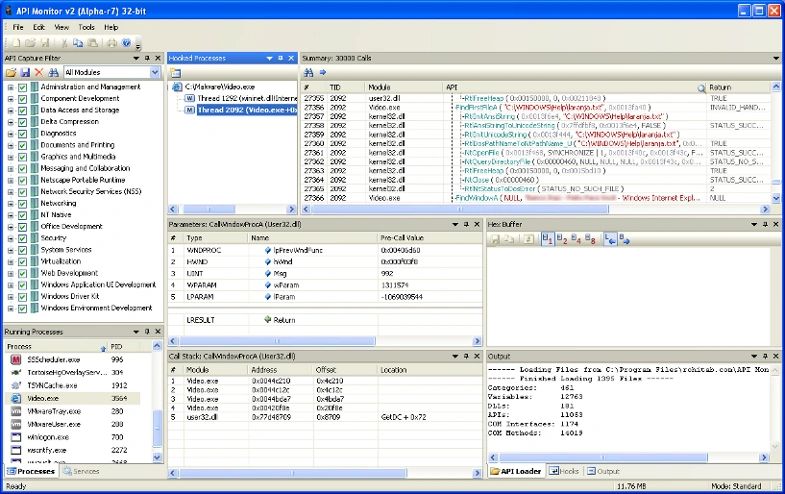Expand the Graphics and Multimedia tree node
This screenshot has width=785, height=494.
pyautogui.click(x=10, y=156)
